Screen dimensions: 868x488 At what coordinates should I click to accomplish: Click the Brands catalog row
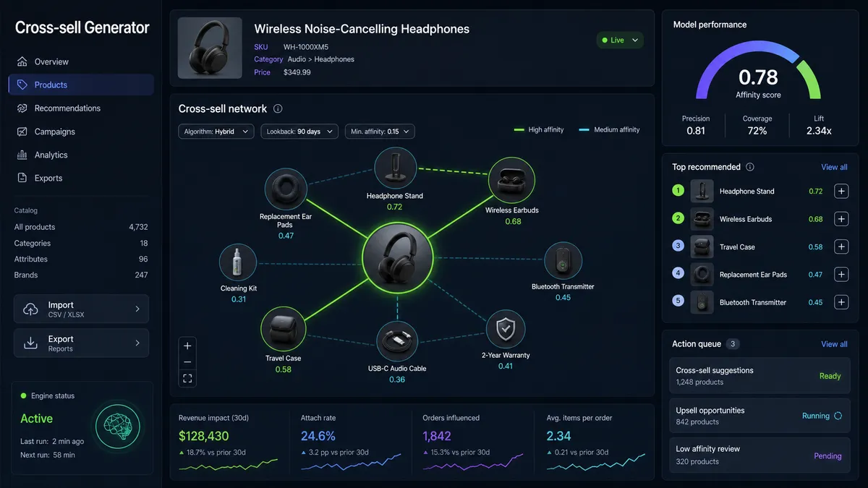(81, 275)
